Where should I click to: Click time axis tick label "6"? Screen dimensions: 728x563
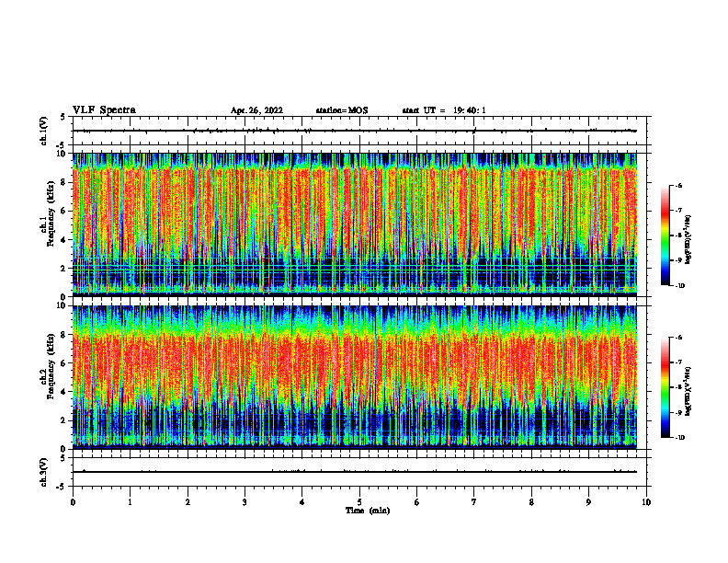point(417,502)
